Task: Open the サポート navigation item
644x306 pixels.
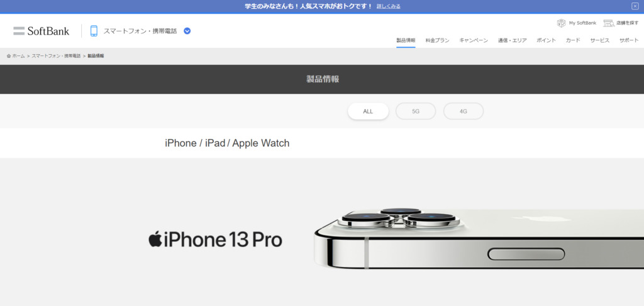Action: (x=629, y=40)
